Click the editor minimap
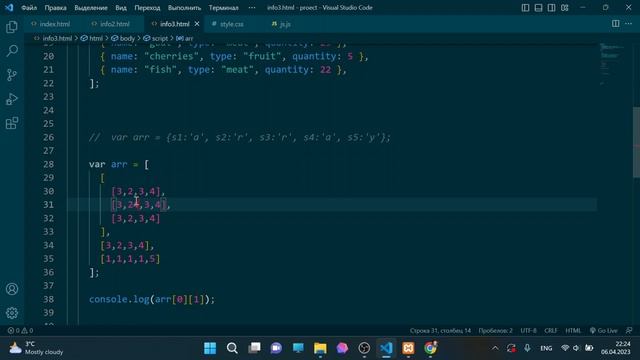Viewport: 640px width, 360px height. point(612,65)
